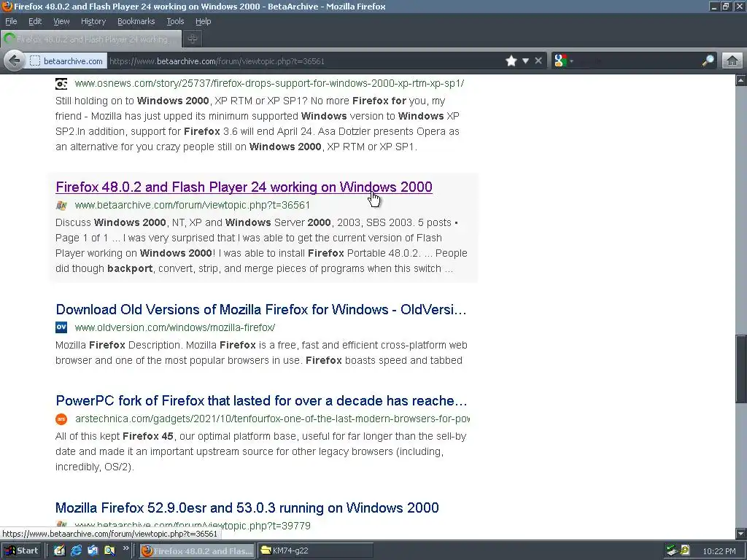Image resolution: width=747 pixels, height=560 pixels.
Task: Click the Ars Technica orange favicon
Action: [61, 419]
